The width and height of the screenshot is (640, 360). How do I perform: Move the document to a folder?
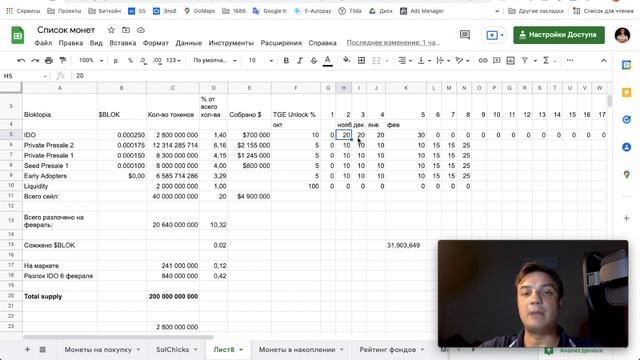point(126,30)
